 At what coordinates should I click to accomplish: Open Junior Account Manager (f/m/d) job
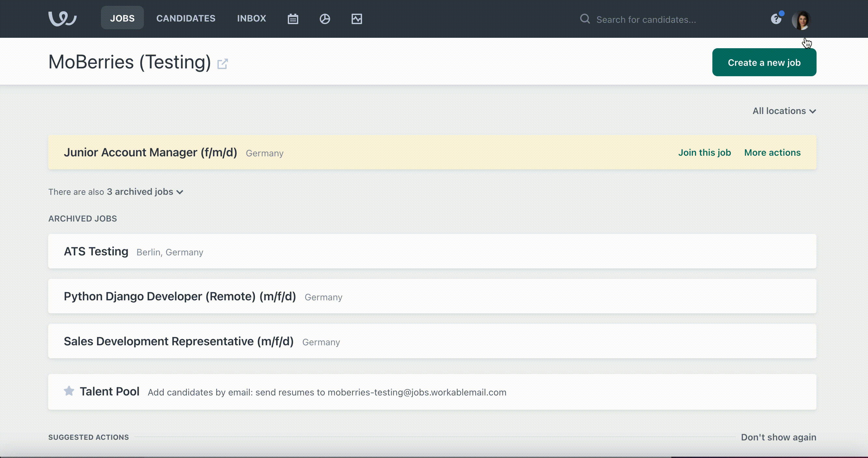click(x=151, y=152)
